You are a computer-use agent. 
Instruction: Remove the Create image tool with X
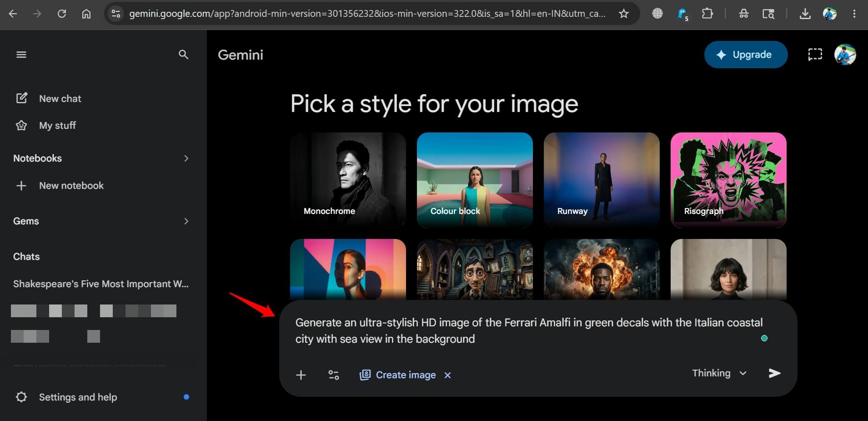tap(447, 375)
